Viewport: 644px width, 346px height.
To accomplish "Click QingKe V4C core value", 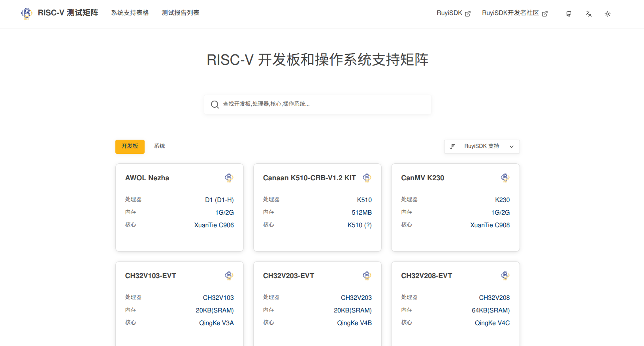I will tap(492, 323).
